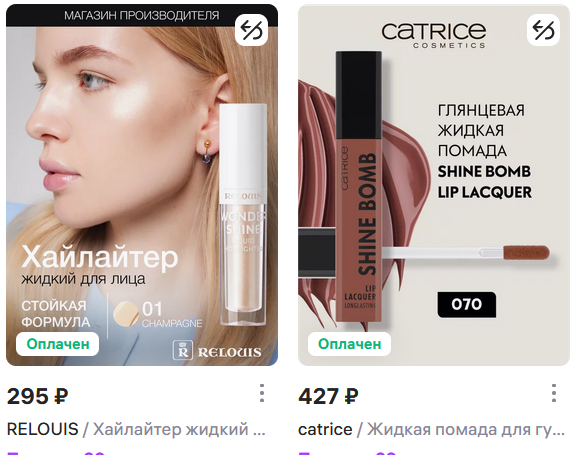Select the 427 ₽ price
Viewport: 583px width, 455px height.
pyautogui.click(x=329, y=396)
